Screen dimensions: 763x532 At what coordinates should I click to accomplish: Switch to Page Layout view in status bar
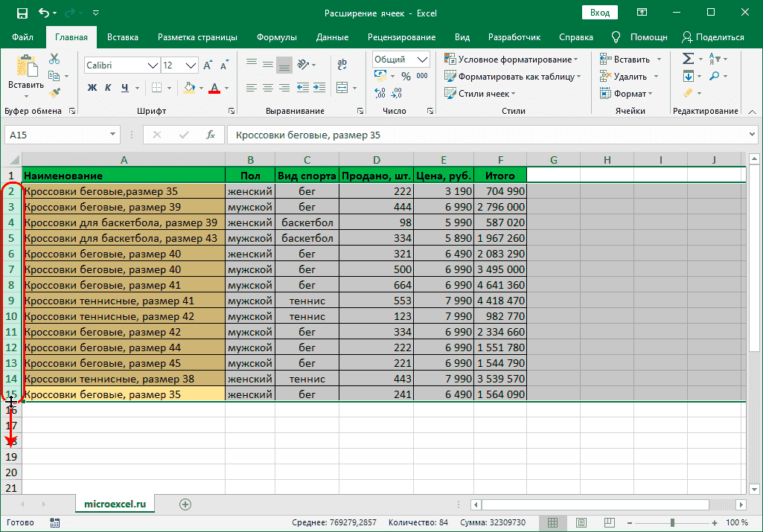pos(581,522)
